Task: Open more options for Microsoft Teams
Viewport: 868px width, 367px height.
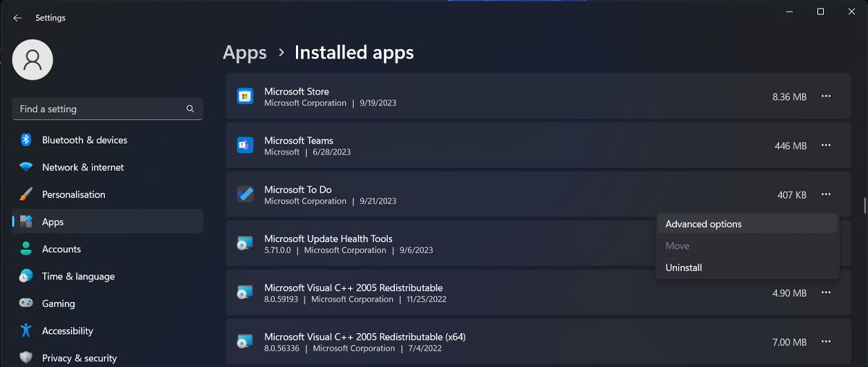Action: (x=826, y=145)
